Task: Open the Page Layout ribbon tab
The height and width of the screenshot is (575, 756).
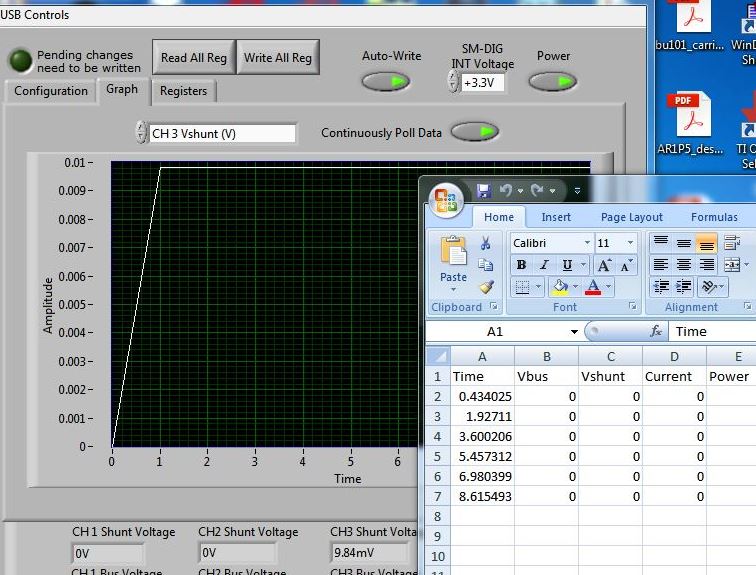Action: (632, 217)
